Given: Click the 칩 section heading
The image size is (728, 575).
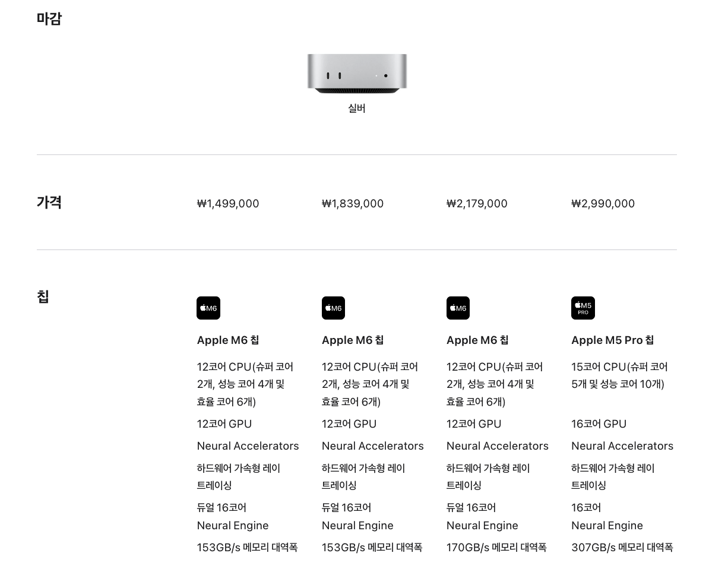Looking at the screenshot, I should point(43,296).
